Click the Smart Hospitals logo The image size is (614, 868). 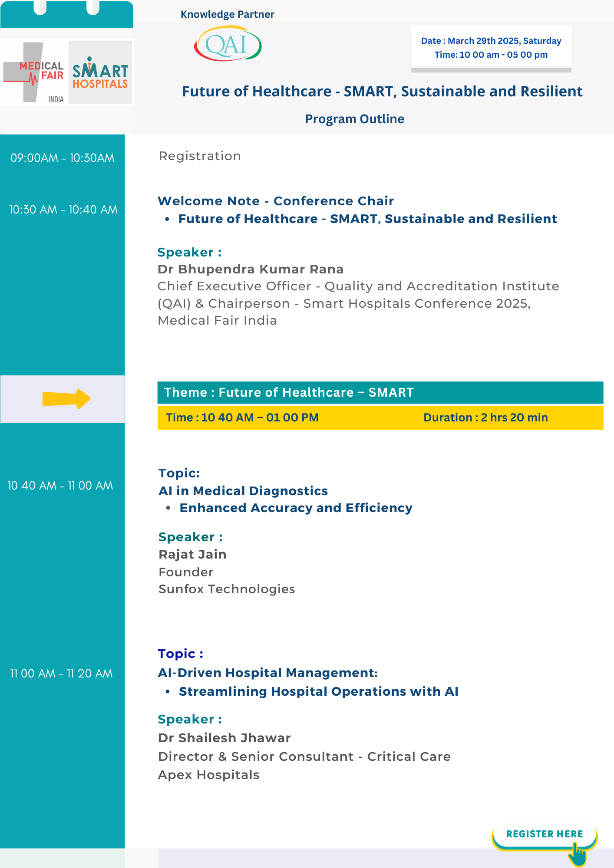point(100,72)
